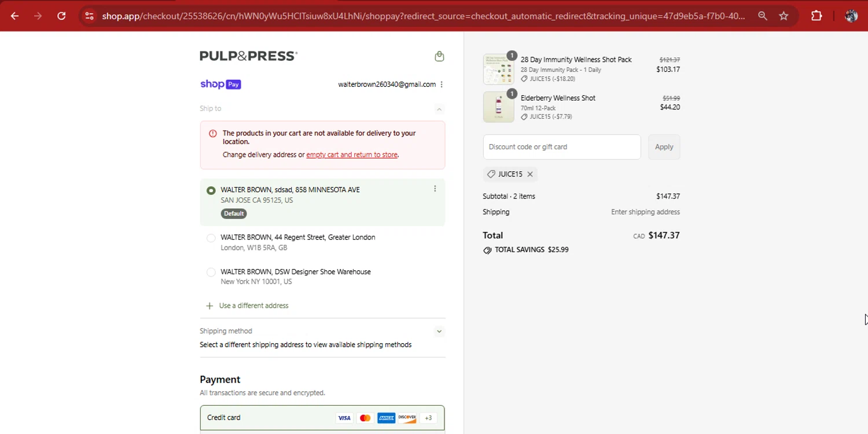This screenshot has height=434, width=868.
Task: Apply the discount code
Action: 664,147
